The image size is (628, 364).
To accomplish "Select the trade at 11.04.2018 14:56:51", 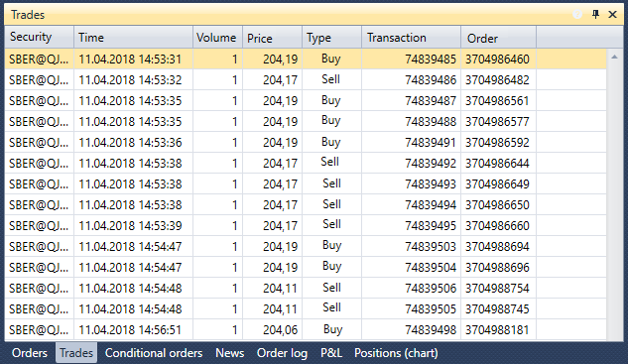I will pyautogui.click(x=306, y=329).
